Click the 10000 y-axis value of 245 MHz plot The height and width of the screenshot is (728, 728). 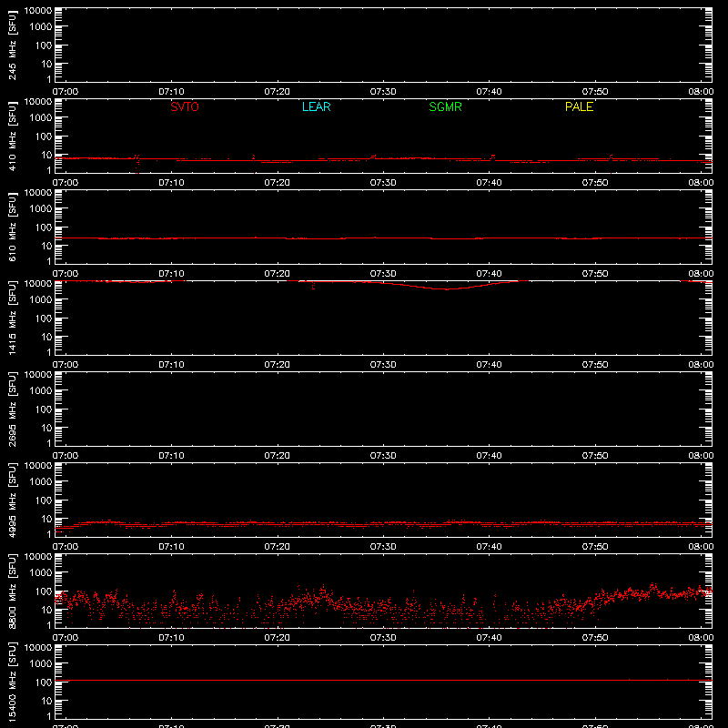tap(38, 11)
